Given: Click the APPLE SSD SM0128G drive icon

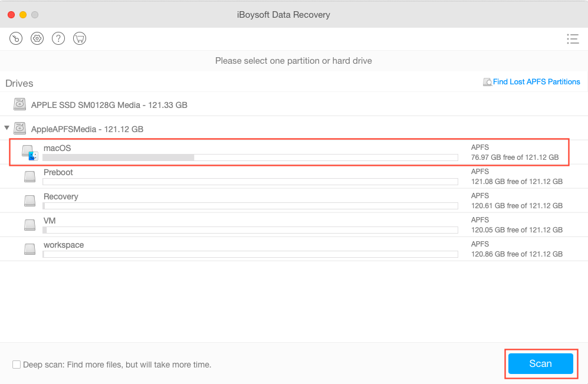Looking at the screenshot, I should click(x=20, y=105).
